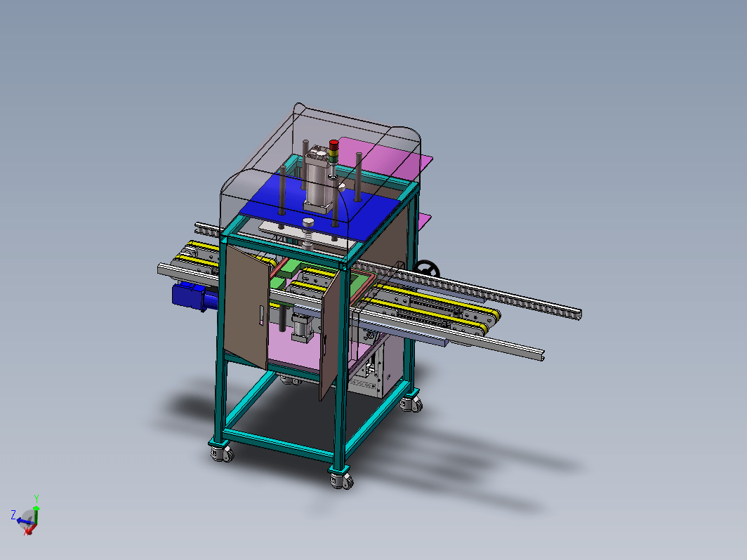Select the round knob with spring on white plate
The height and width of the screenshot is (560, 747).
309,233
